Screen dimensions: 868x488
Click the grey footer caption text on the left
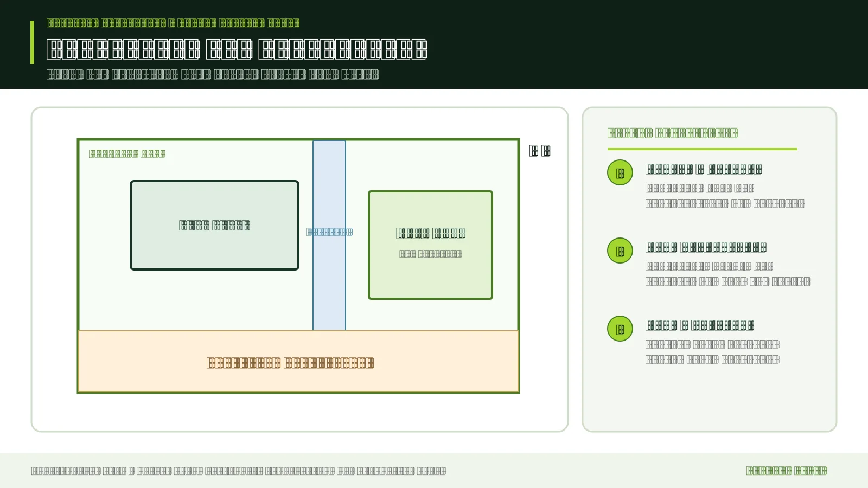[239, 471]
